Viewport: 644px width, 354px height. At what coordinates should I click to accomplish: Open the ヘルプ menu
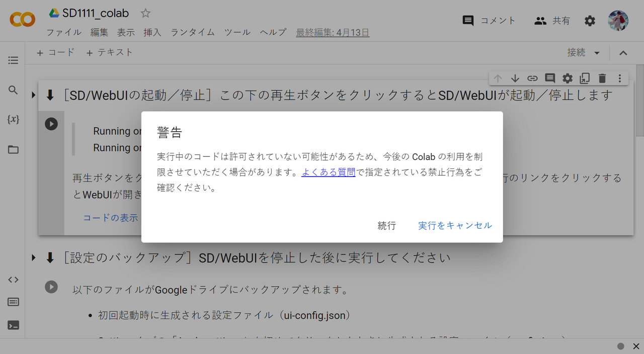pos(272,32)
